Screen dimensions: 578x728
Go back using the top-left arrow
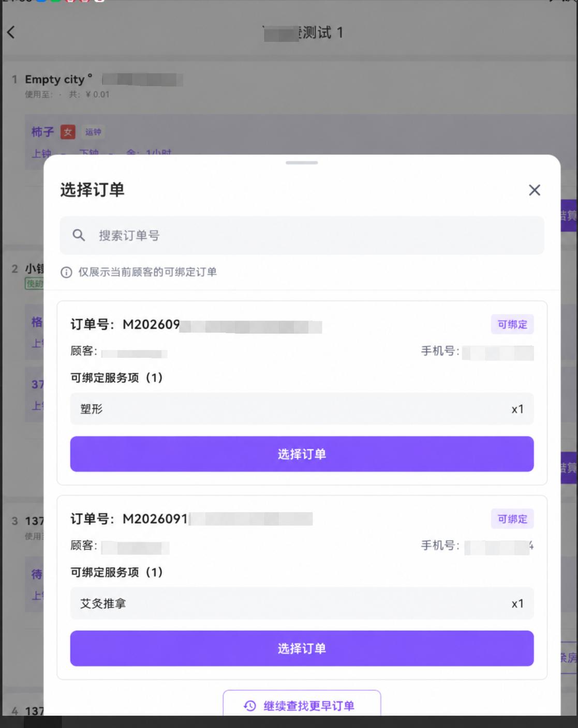click(x=11, y=32)
